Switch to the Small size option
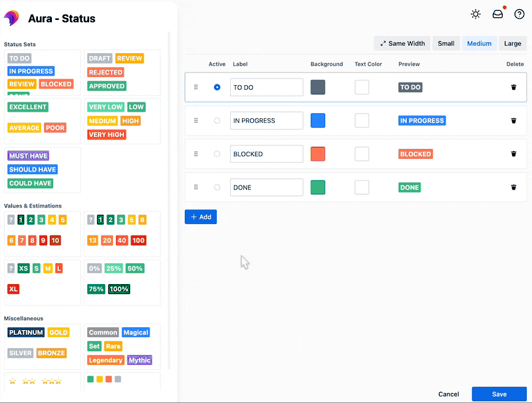The height and width of the screenshot is (403, 532). [x=446, y=43]
